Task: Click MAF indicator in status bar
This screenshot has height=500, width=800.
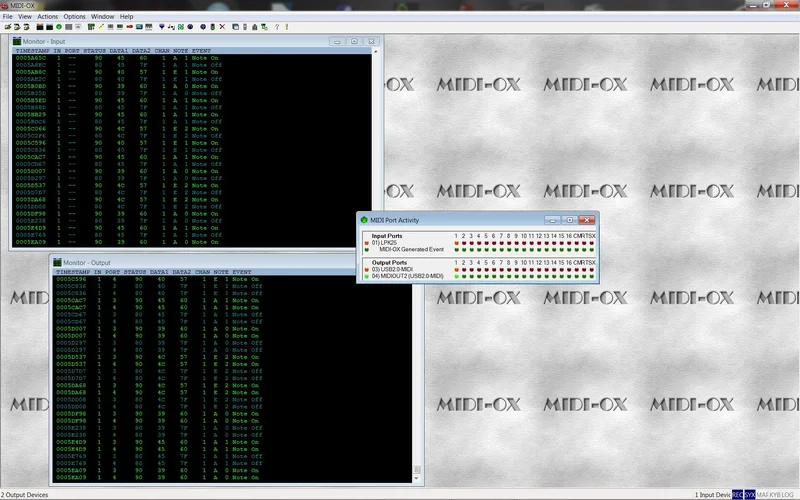Action: [762, 494]
